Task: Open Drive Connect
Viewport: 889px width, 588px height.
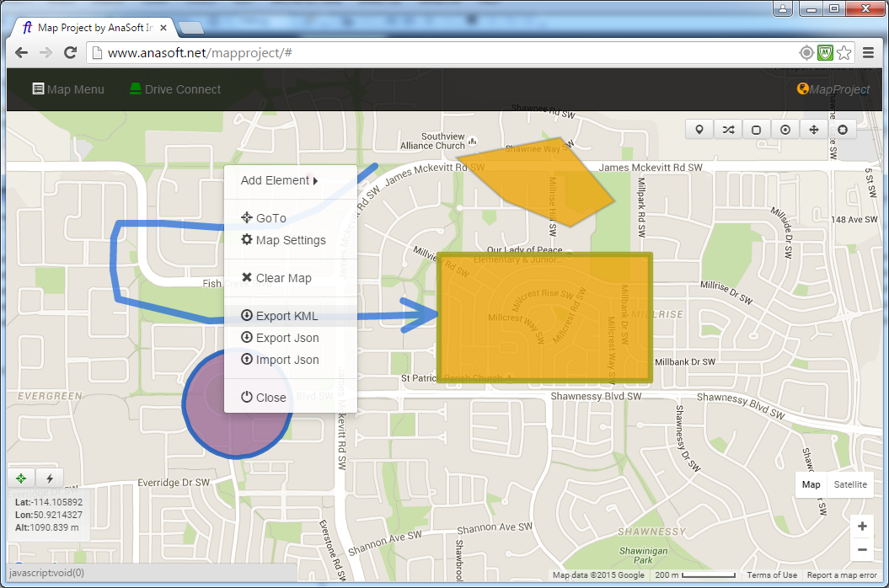Action: coord(175,89)
